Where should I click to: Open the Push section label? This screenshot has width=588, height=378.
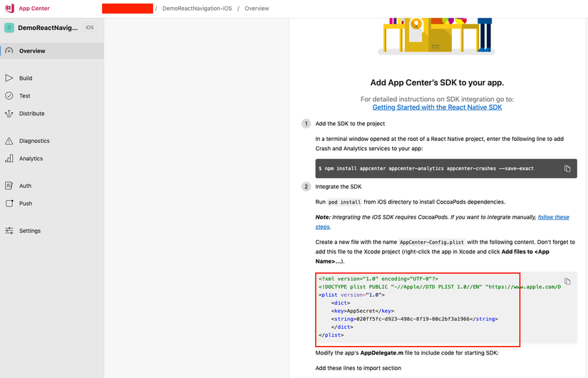26,204
